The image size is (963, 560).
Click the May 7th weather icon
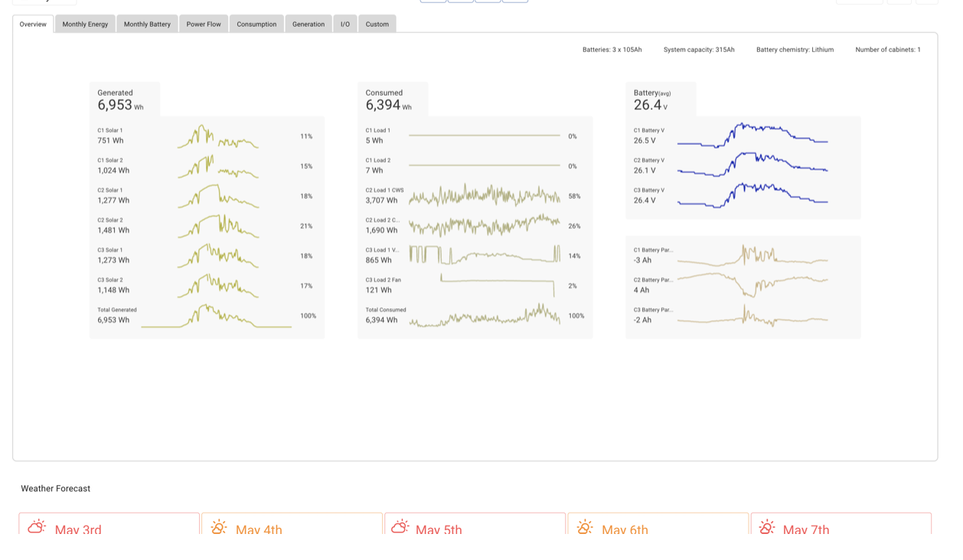click(x=767, y=526)
